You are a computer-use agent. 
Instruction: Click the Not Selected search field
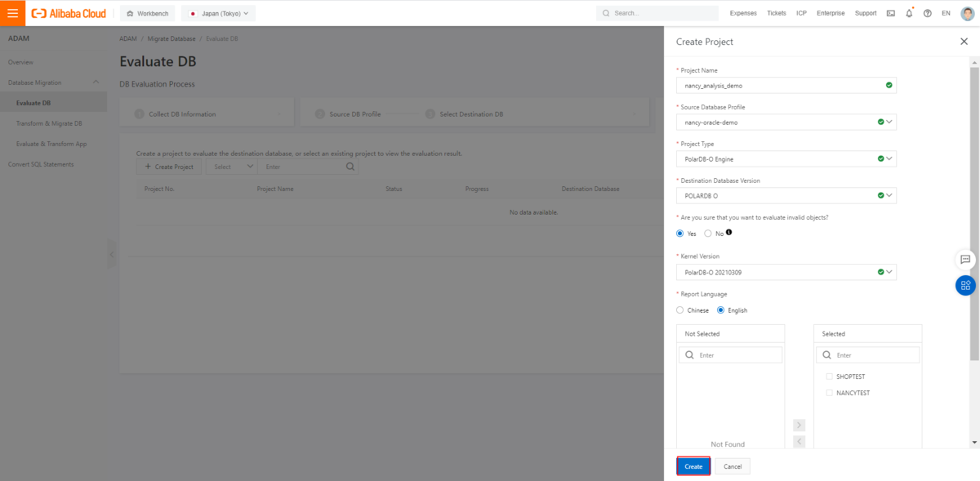(x=731, y=355)
